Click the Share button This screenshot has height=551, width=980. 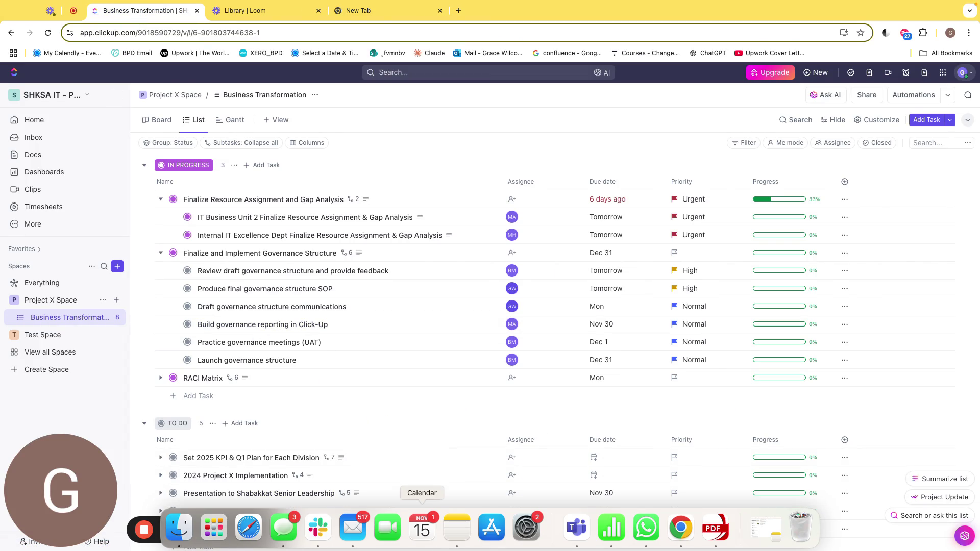pos(866,95)
